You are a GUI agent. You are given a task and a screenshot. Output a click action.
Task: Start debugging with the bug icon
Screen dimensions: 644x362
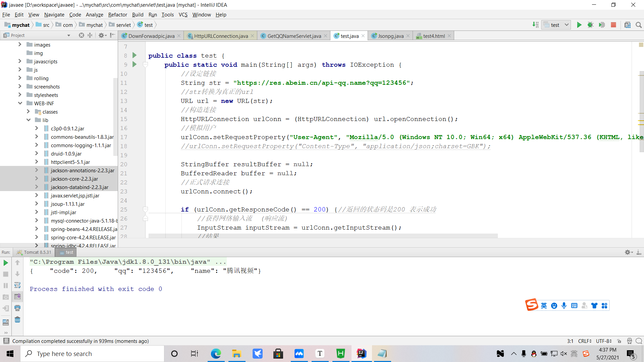(x=590, y=25)
